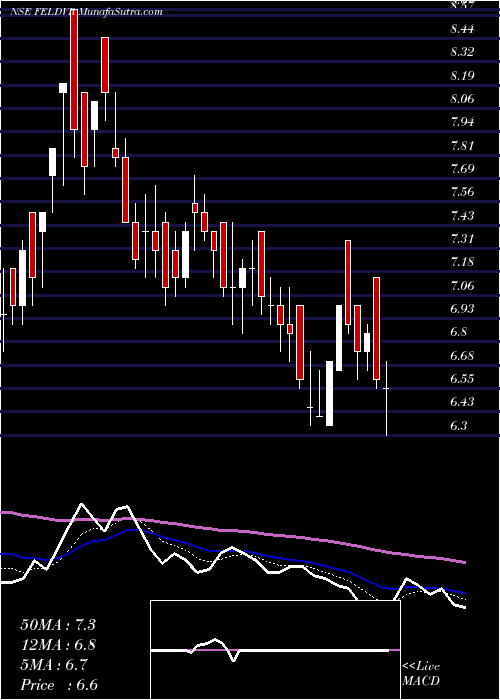Click the 6.8 price axis label
Screen dimensions: 500x700
pos(459,332)
